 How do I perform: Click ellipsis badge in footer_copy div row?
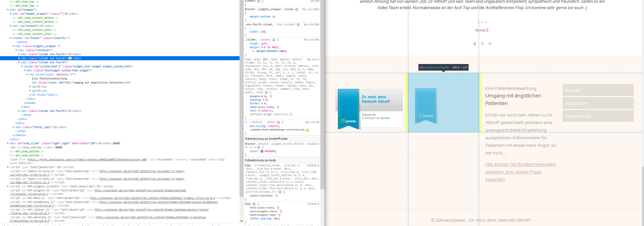55,127
